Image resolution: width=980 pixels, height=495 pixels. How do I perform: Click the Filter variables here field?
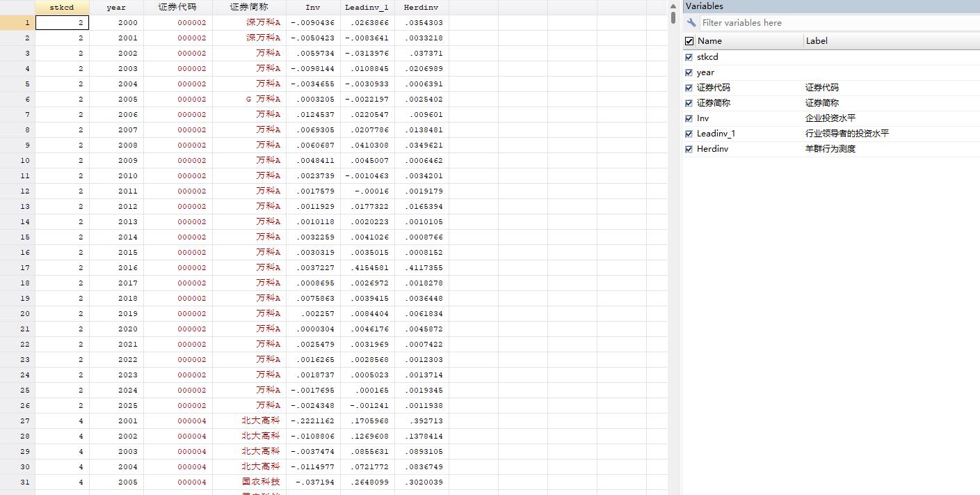tap(838, 23)
